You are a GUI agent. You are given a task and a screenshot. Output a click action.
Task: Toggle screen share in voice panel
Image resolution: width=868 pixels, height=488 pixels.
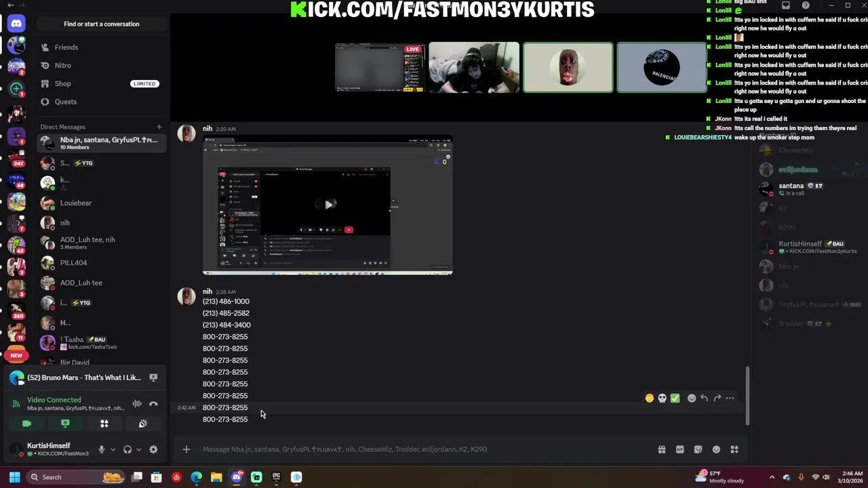[x=65, y=424]
